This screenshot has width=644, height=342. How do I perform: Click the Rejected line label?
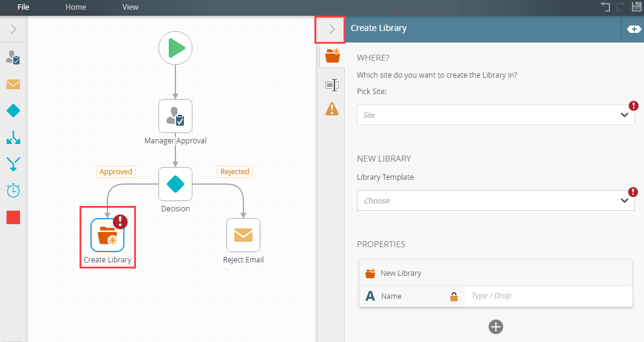coord(234,172)
